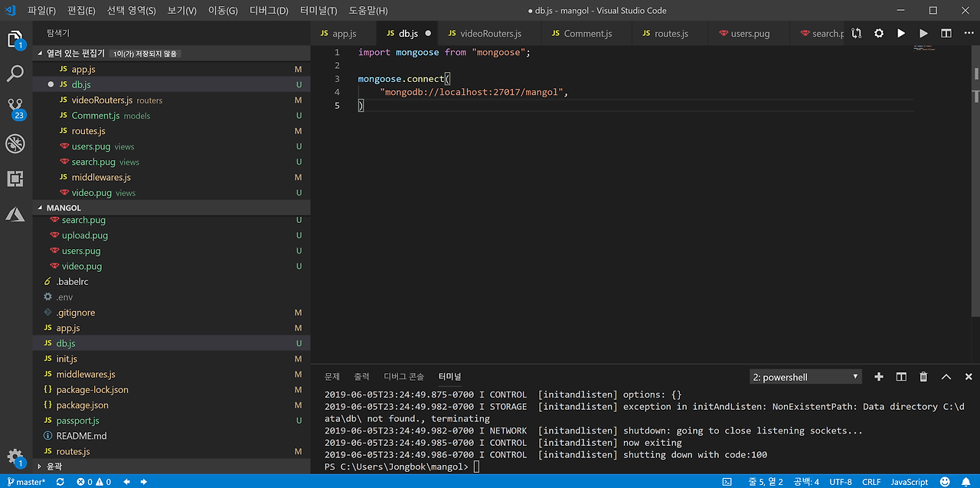Change the language mode JavaScript
This screenshot has height=488, width=980.
click(910, 482)
